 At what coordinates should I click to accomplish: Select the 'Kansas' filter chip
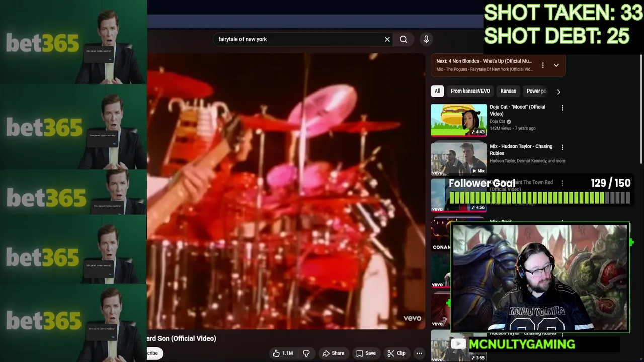tap(508, 91)
